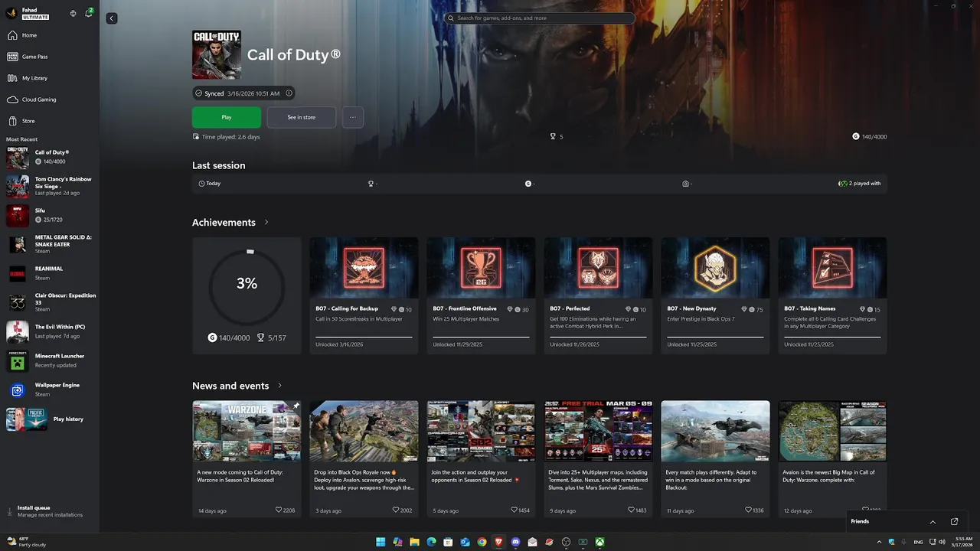Viewport: 980px width, 551px height.
Task: Like the post with 2002 hearts
Action: click(396, 510)
